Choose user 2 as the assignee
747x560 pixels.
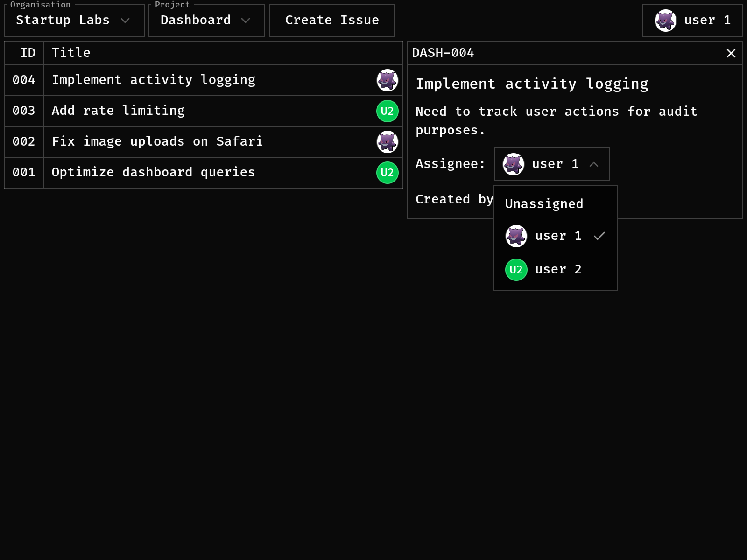coord(558,270)
